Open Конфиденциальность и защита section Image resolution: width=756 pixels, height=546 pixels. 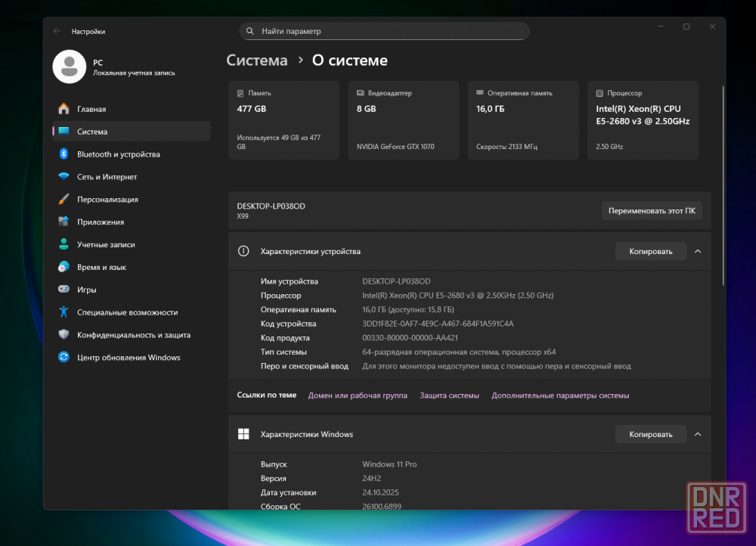(133, 335)
